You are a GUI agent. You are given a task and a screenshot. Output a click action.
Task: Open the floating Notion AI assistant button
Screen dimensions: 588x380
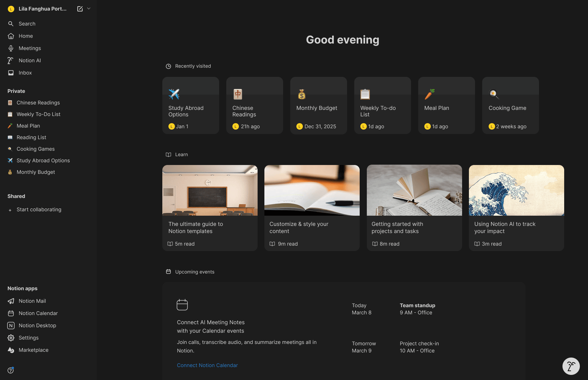tap(571, 366)
